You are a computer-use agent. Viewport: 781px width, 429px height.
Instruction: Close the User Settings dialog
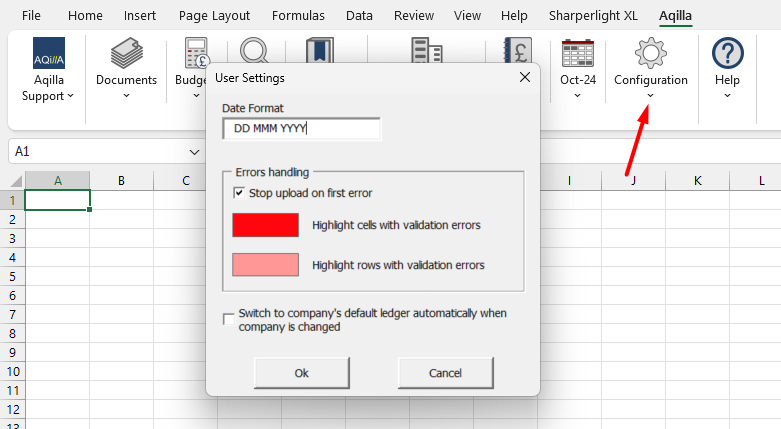(x=524, y=78)
